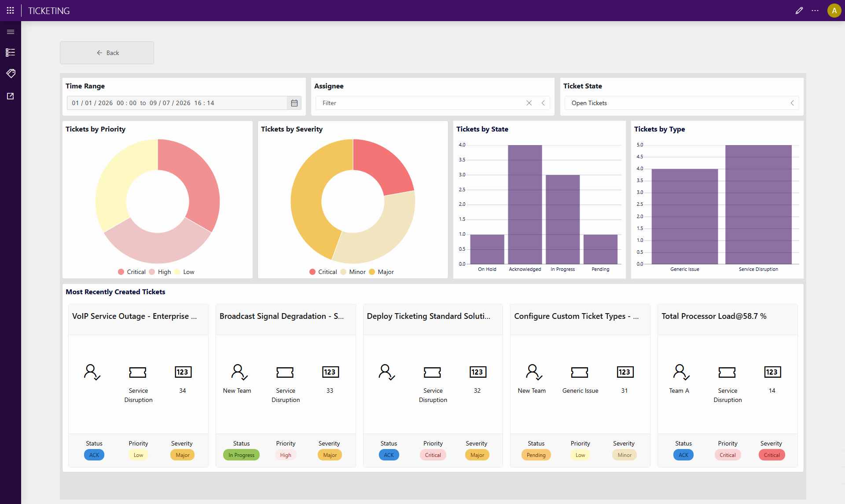Toggle Low legend in Tickets by Priority
845x504 pixels.
pos(184,272)
